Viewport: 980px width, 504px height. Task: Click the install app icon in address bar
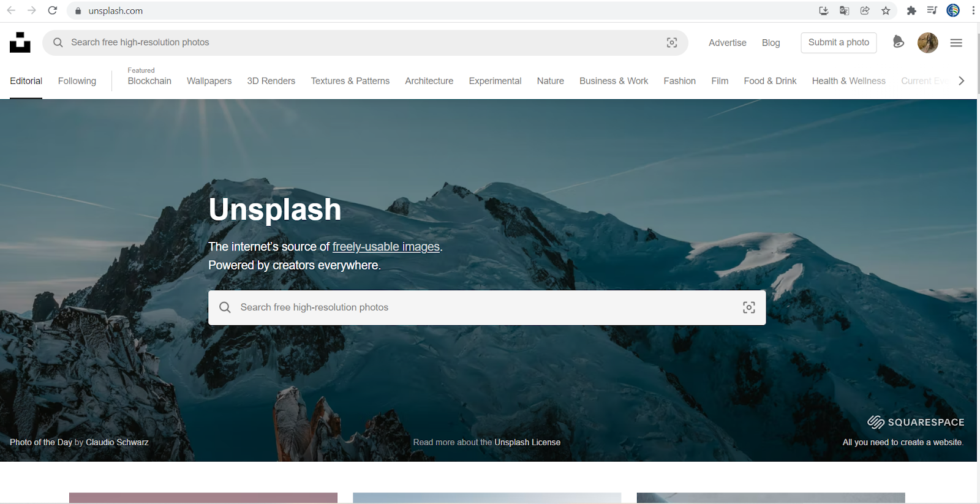[x=824, y=10]
